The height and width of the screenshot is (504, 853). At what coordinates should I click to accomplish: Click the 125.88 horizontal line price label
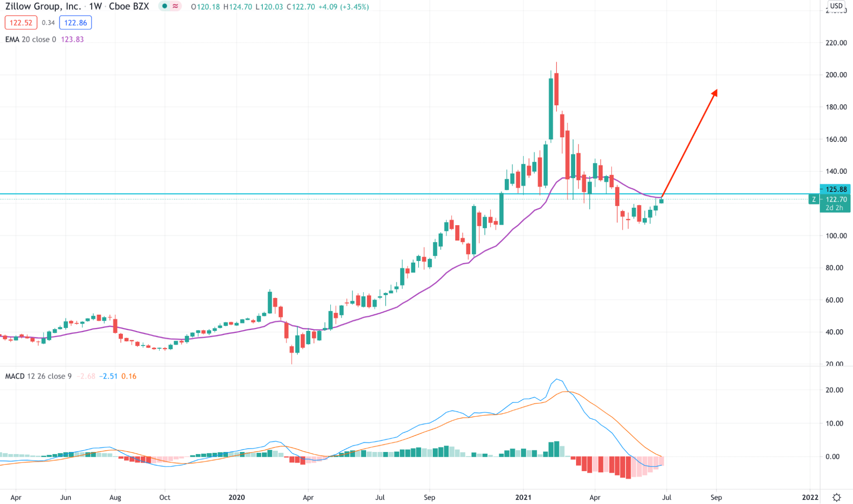click(x=836, y=189)
